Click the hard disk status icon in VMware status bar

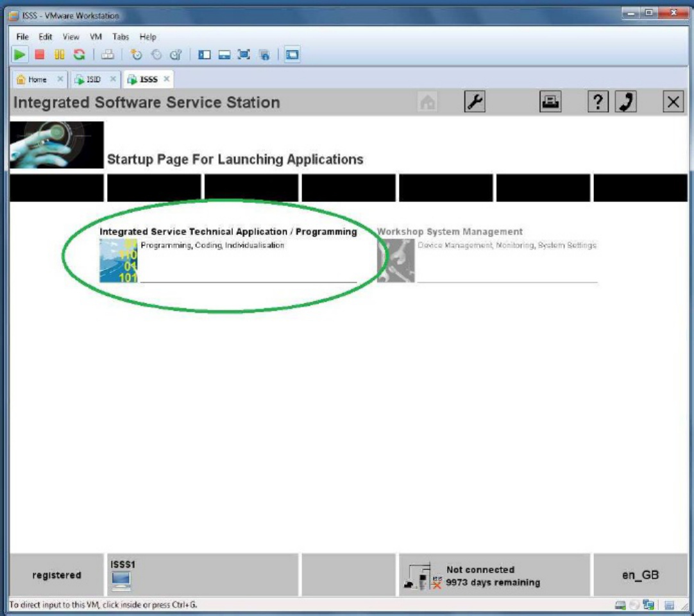coord(620,605)
